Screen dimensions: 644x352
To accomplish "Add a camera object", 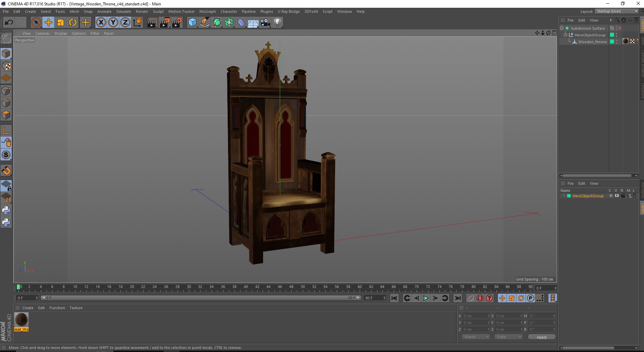I will coord(265,23).
